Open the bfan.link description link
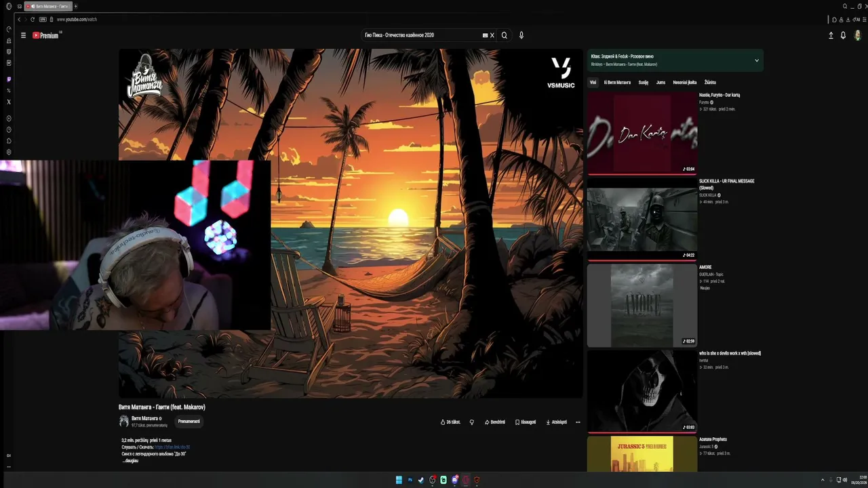The height and width of the screenshot is (488, 868). pos(172,447)
